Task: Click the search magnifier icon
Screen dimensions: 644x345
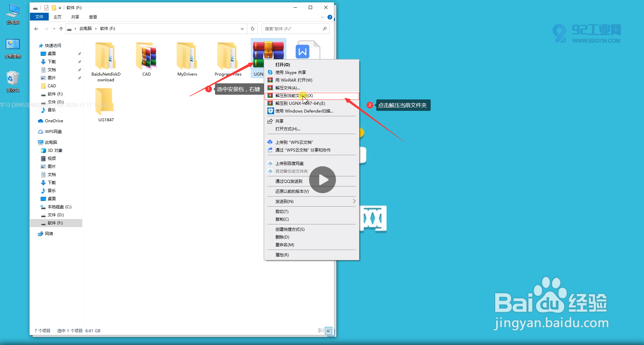Action: pyautogui.click(x=325, y=29)
